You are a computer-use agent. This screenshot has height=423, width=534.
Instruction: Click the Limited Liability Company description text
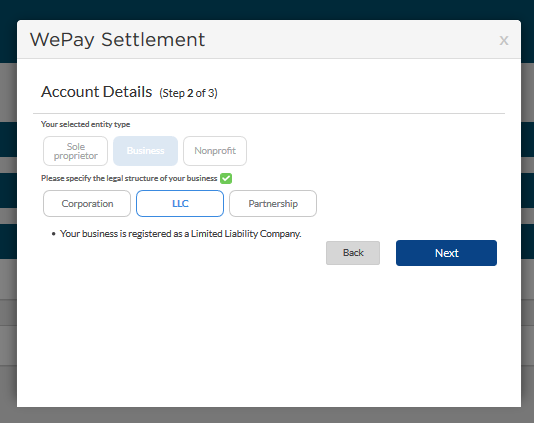point(180,234)
